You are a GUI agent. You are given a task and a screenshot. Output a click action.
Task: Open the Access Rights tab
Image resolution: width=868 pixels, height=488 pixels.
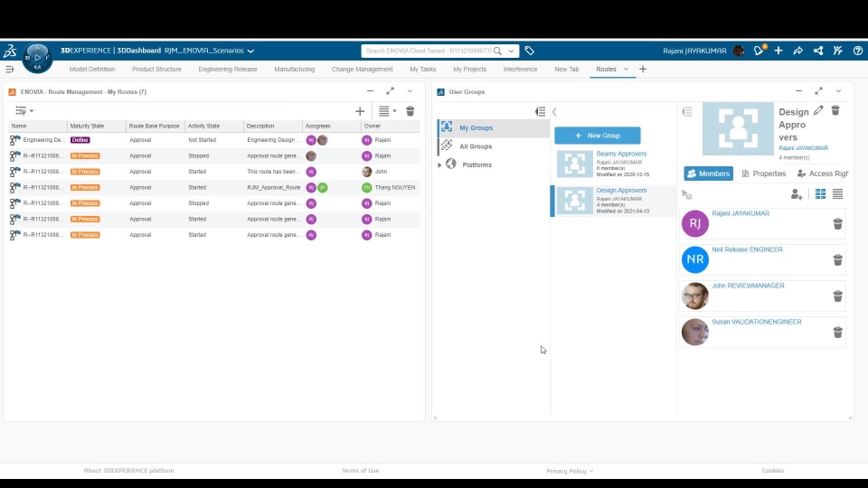823,174
